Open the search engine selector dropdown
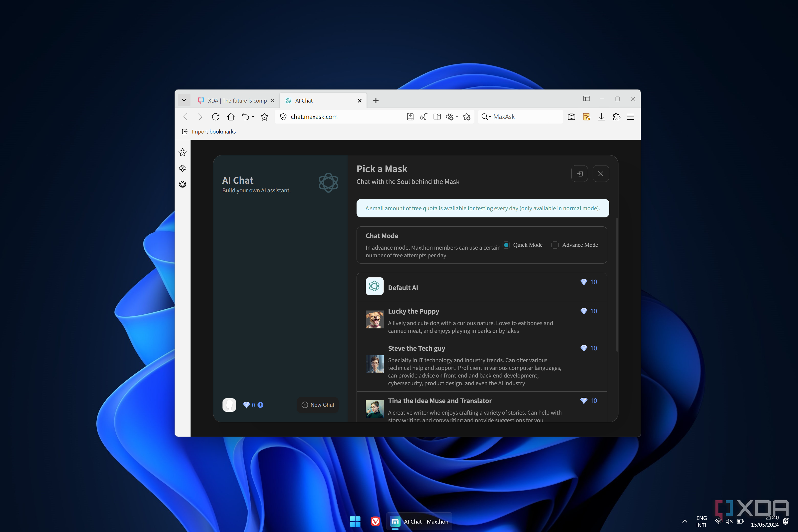The height and width of the screenshot is (532, 798). coord(486,117)
